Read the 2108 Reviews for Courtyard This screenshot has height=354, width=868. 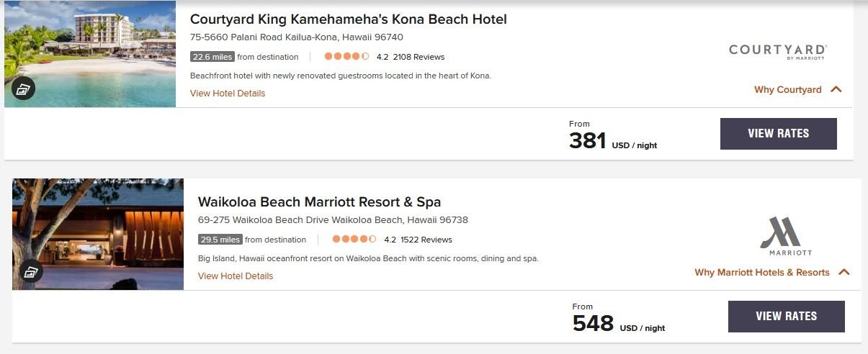point(419,57)
